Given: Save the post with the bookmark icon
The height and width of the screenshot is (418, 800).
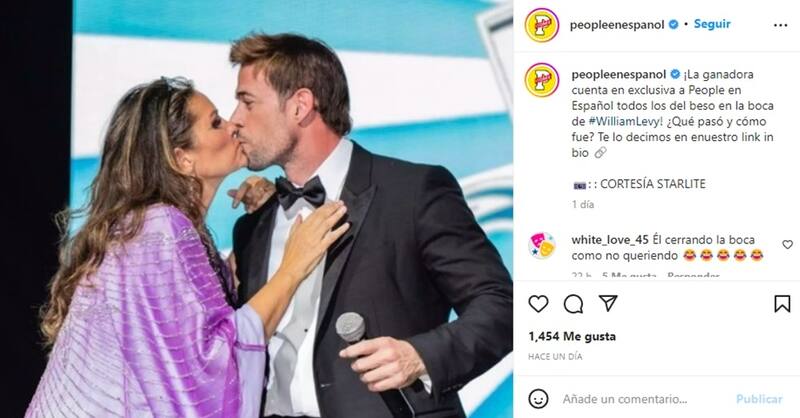Looking at the screenshot, I should click(x=782, y=304).
